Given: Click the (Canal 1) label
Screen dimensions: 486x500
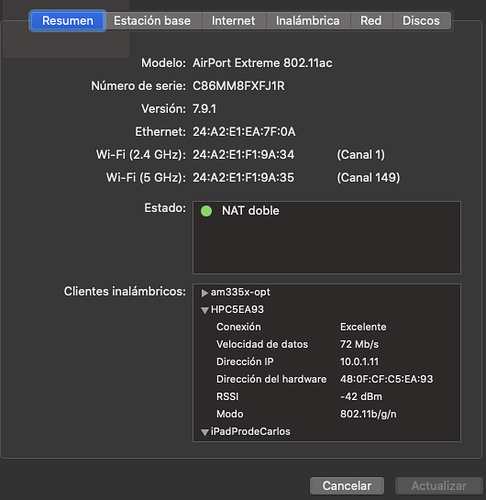Looking at the screenshot, I should 361,155.
